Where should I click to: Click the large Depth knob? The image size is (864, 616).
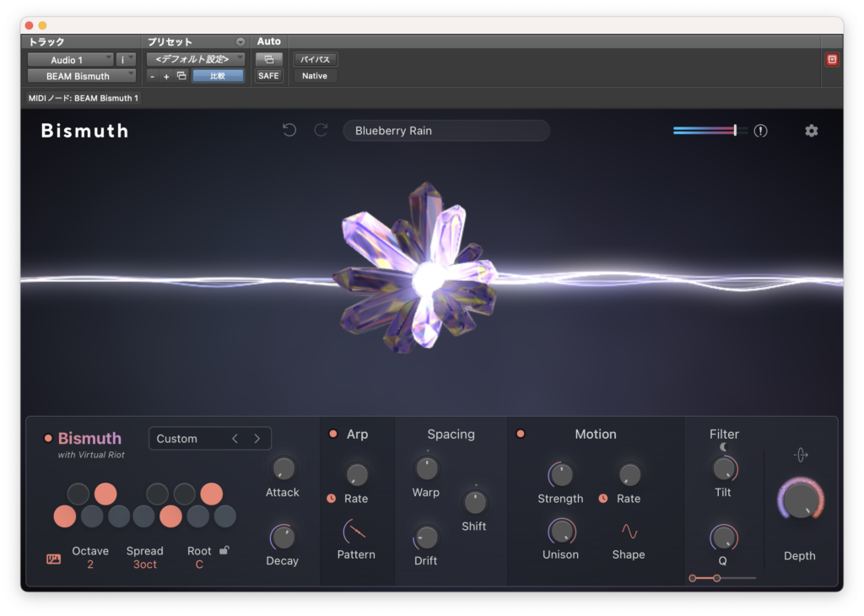pos(801,500)
